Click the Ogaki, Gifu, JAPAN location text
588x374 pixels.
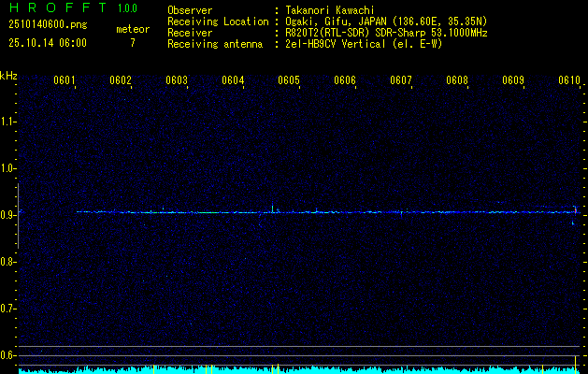pos(386,22)
